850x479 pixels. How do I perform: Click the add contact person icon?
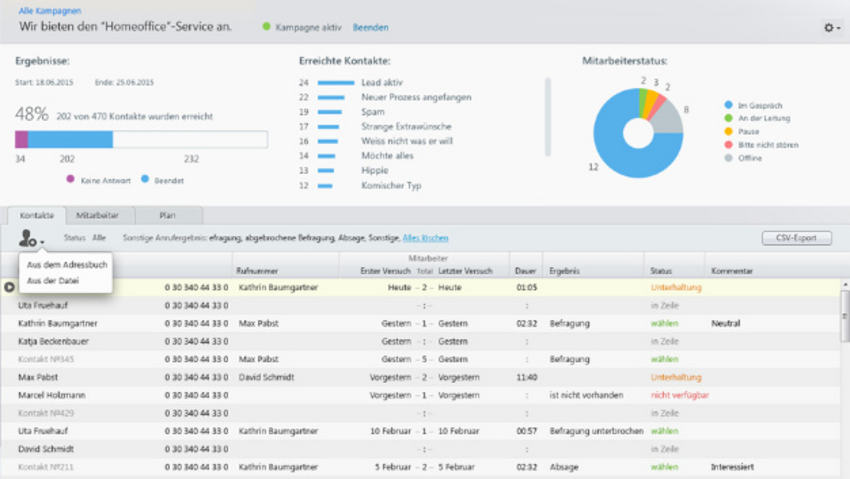point(29,239)
